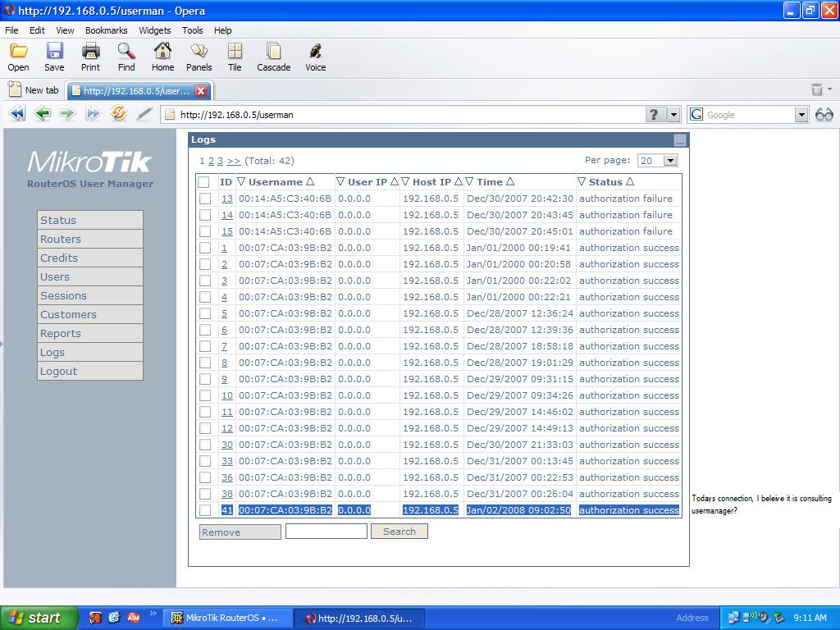Viewport: 840px width, 630px height.
Task: Sort Time ascending triangle
Action: coord(510,181)
